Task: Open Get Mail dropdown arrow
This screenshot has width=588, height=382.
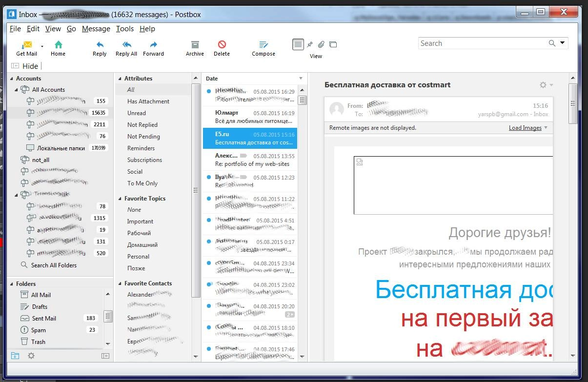Action: pyautogui.click(x=42, y=47)
